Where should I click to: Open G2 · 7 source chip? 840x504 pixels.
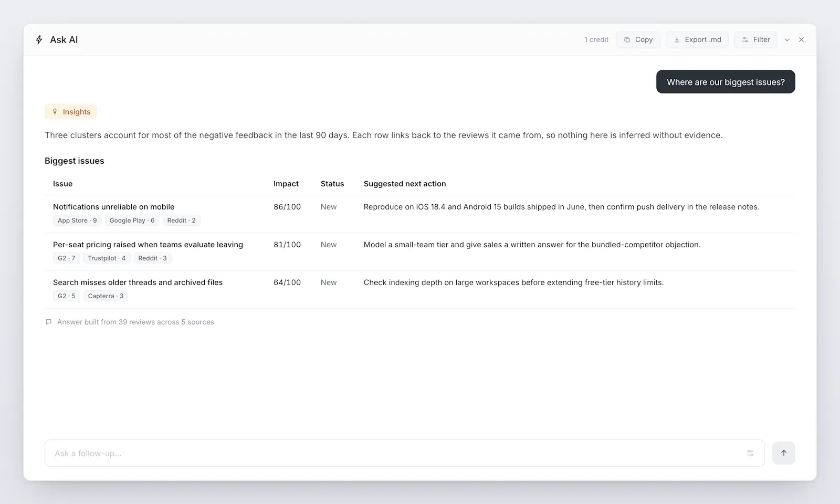66,258
